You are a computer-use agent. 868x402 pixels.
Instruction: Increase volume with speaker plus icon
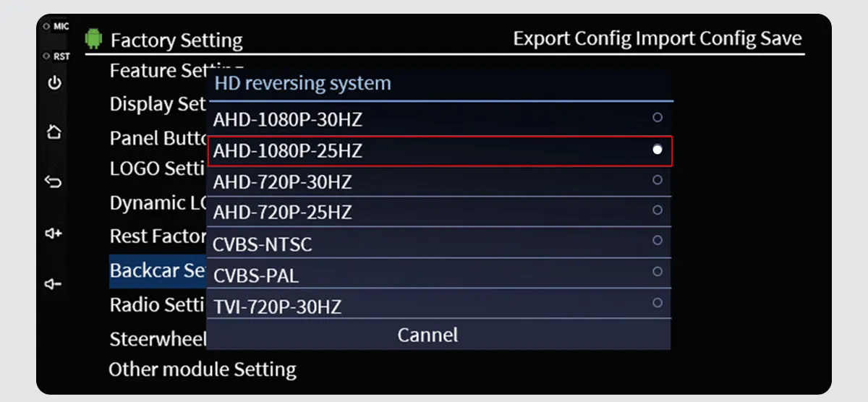(x=54, y=234)
